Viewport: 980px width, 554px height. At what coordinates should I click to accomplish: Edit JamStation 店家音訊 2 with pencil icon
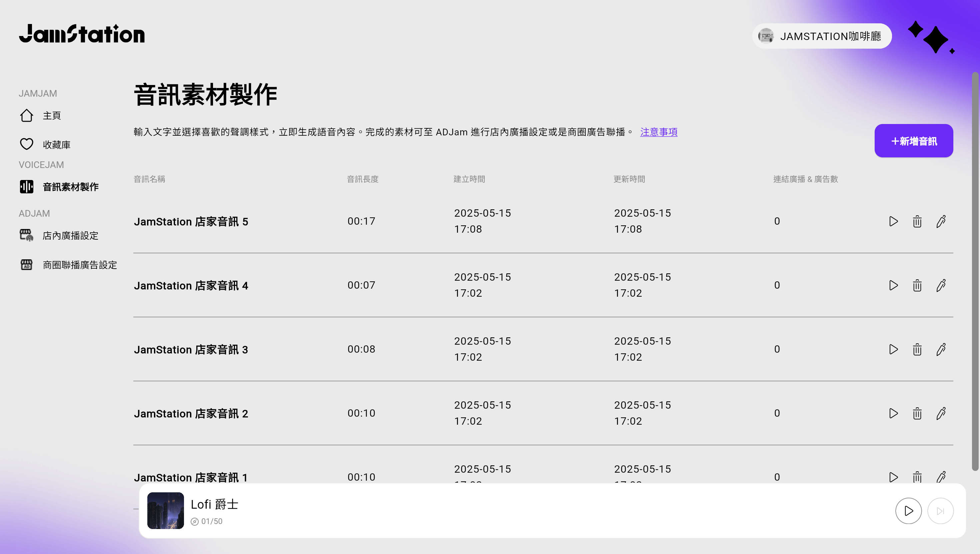pyautogui.click(x=941, y=413)
